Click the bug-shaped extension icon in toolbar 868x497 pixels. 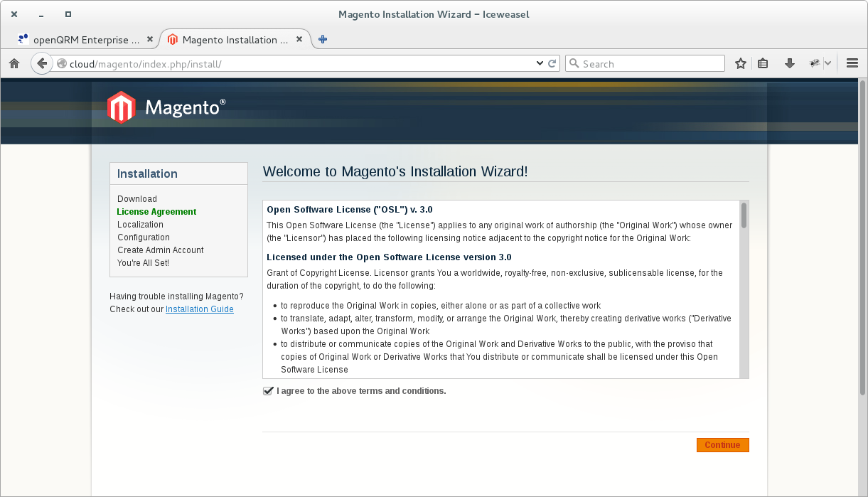tap(815, 63)
